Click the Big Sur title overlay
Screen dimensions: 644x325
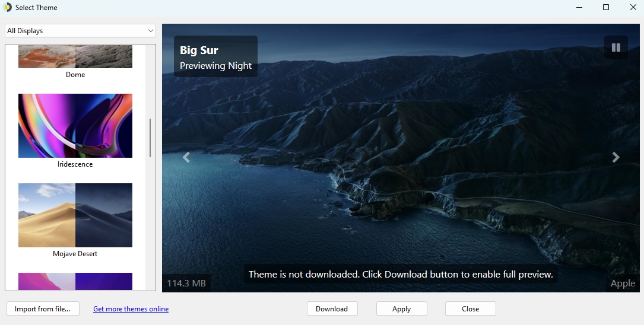pos(199,50)
